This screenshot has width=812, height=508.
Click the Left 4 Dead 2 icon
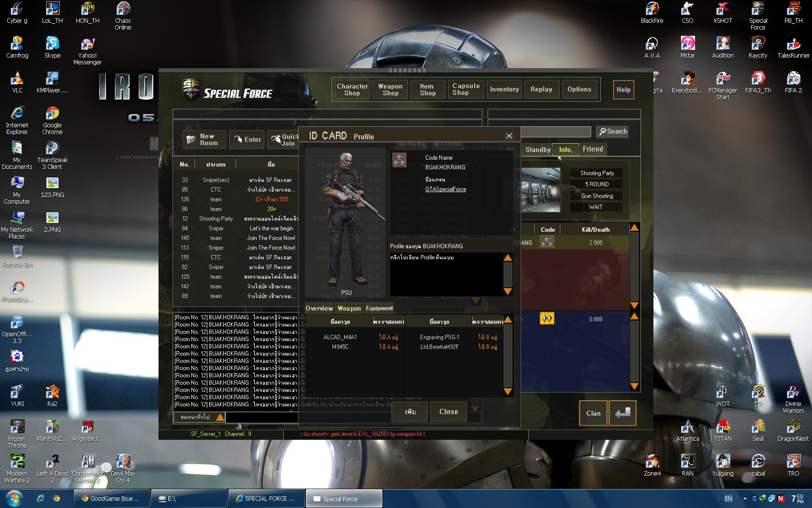tap(52, 469)
